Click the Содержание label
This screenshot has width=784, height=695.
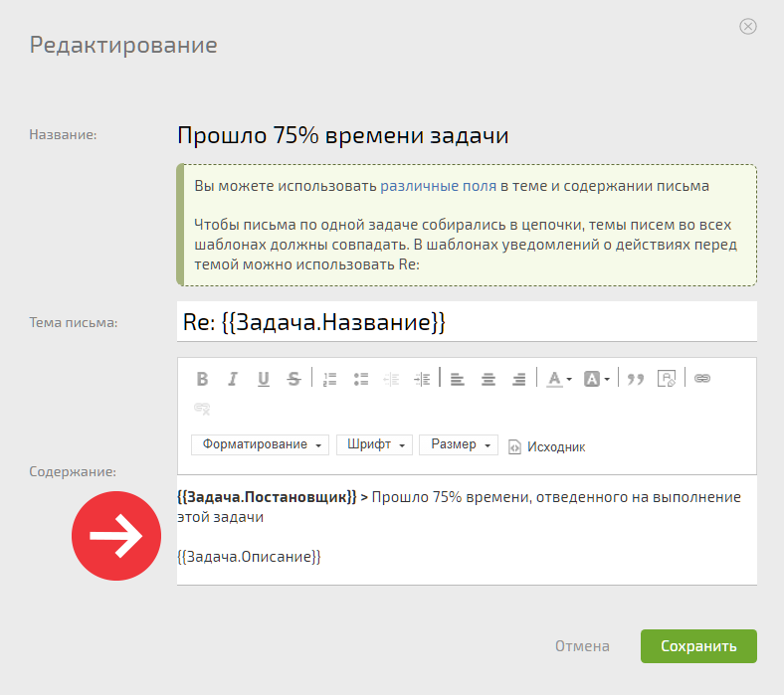point(73,471)
